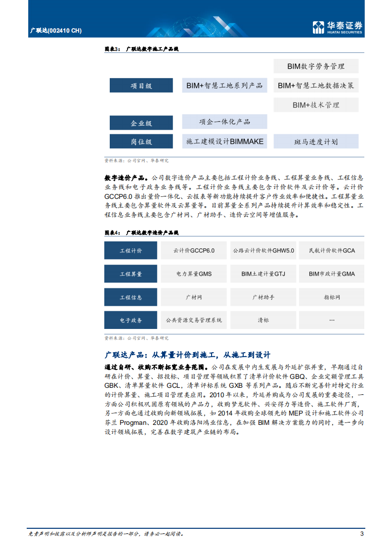Viewport: 392px width, 555px height.
Task: Click the 图表3 figure title
Action: click(x=141, y=49)
